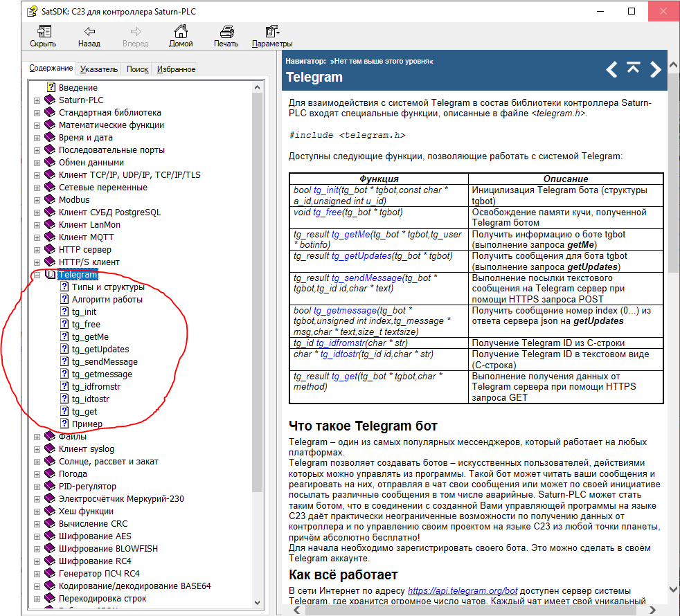Open the tg_free function link in table
The width and height of the screenshot is (680, 616).
(327, 212)
